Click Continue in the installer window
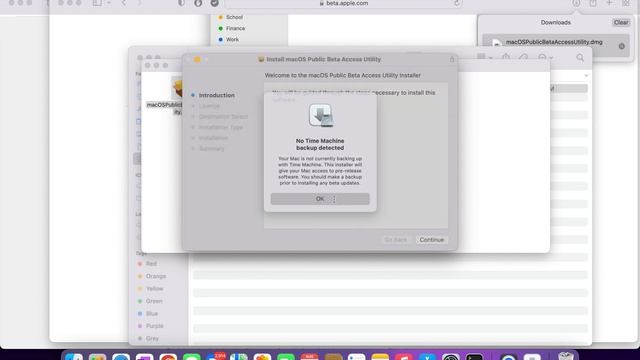 (x=431, y=240)
